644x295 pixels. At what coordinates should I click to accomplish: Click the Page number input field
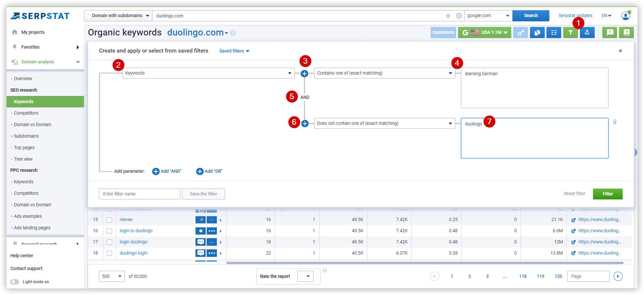tap(588, 276)
